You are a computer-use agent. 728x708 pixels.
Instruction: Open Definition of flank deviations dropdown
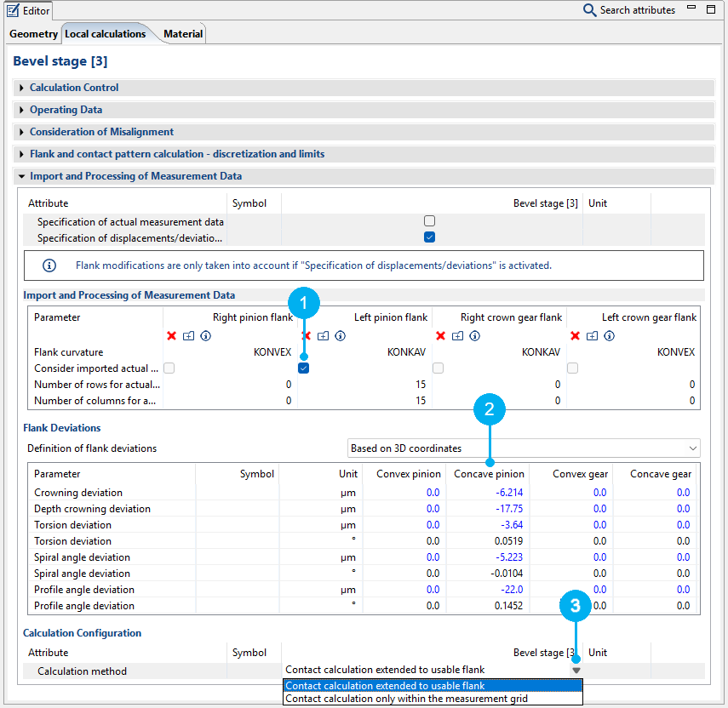(524, 448)
